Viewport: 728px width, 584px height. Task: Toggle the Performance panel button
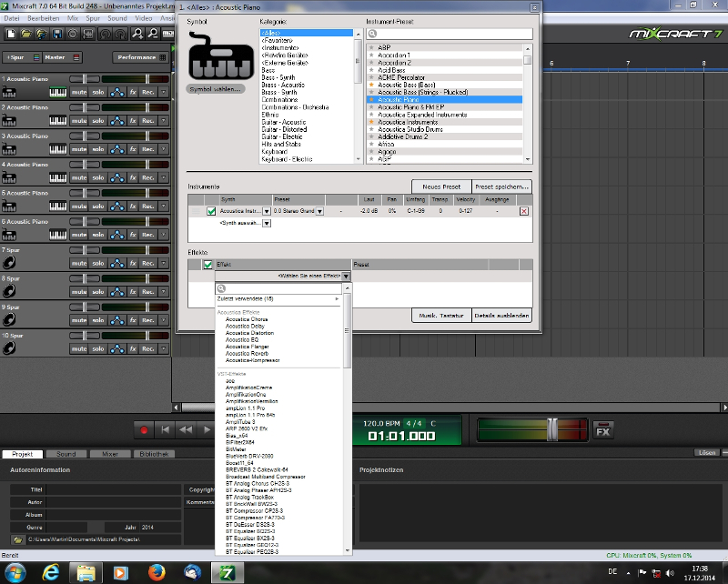coord(141,57)
